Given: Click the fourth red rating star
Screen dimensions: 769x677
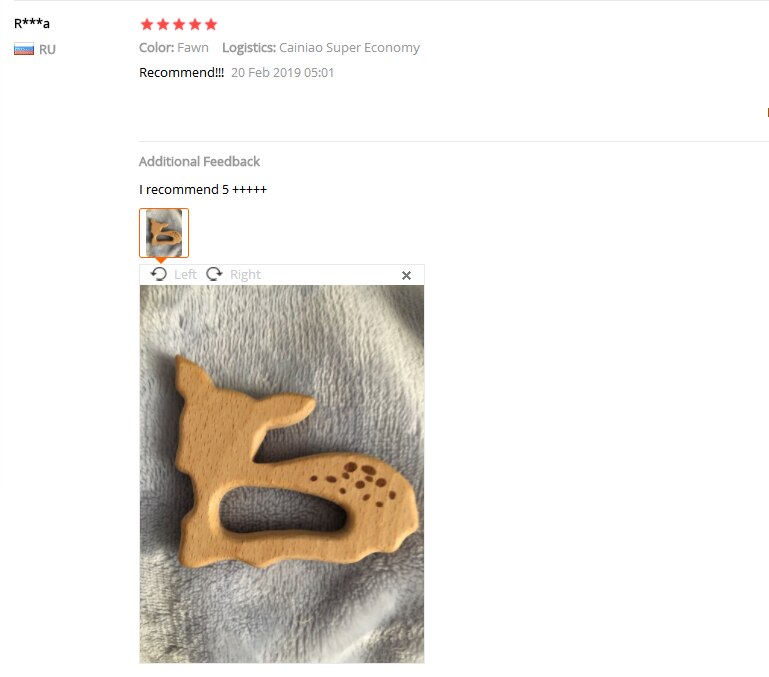Looking at the screenshot, I should pos(195,24).
